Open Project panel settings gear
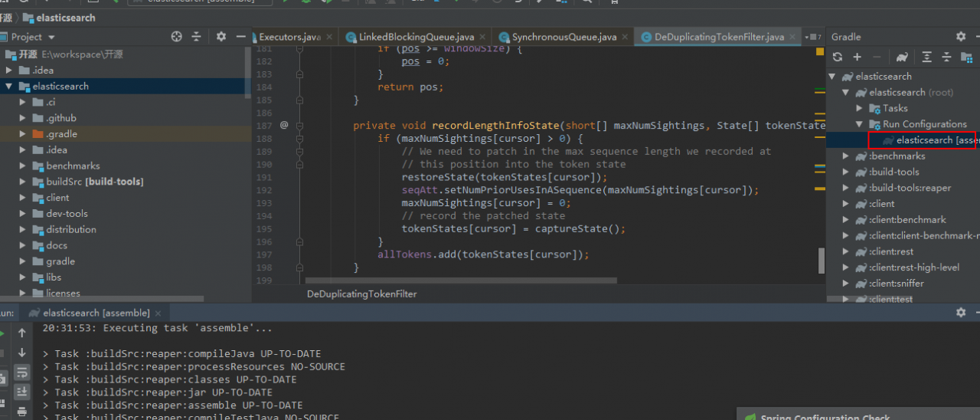Screen dimensions: 980x420 pos(221,36)
